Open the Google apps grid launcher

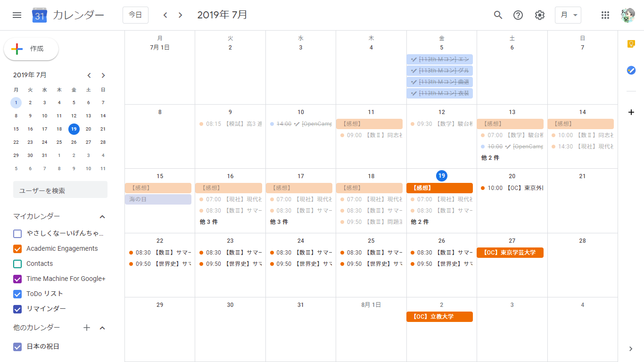(605, 15)
